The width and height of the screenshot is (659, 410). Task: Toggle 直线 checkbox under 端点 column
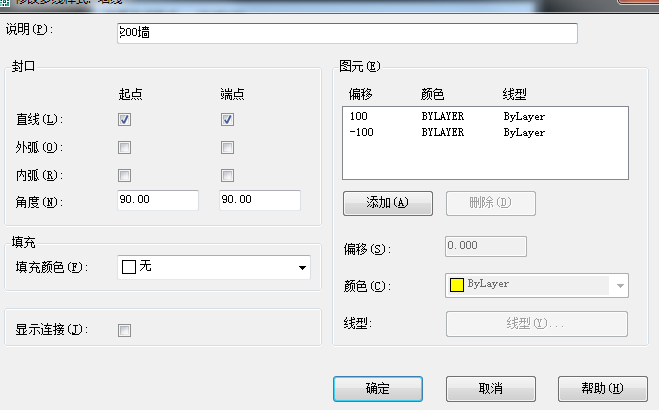click(x=227, y=120)
